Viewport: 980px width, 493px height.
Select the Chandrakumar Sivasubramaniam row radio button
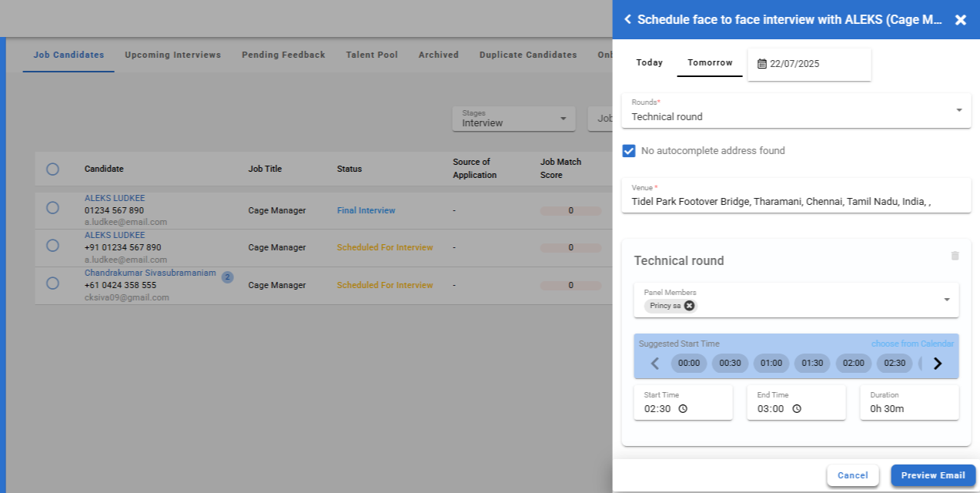[52, 283]
